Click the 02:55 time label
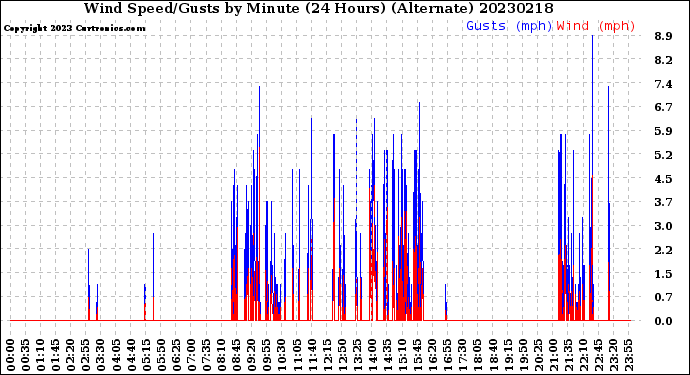Image resolution: width=690 pixels, height=375 pixels. click(86, 355)
